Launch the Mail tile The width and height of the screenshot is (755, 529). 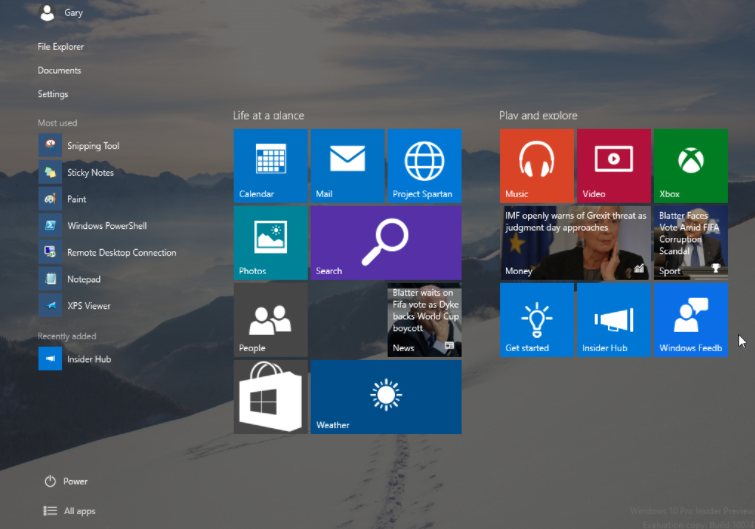point(347,166)
